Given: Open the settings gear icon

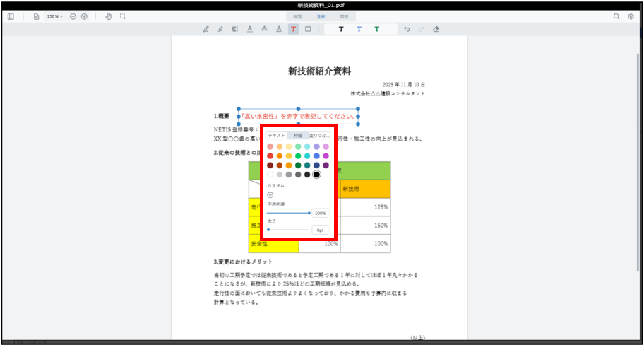Looking at the screenshot, I should click(x=631, y=16).
